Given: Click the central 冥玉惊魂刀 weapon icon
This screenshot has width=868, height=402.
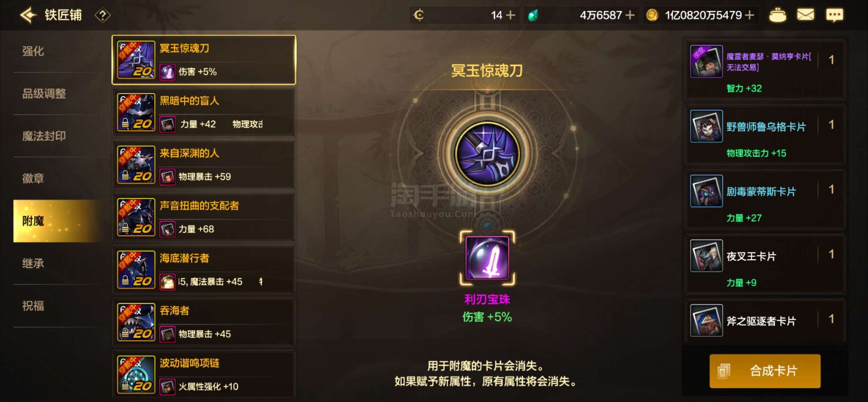Looking at the screenshot, I should click(x=487, y=154).
